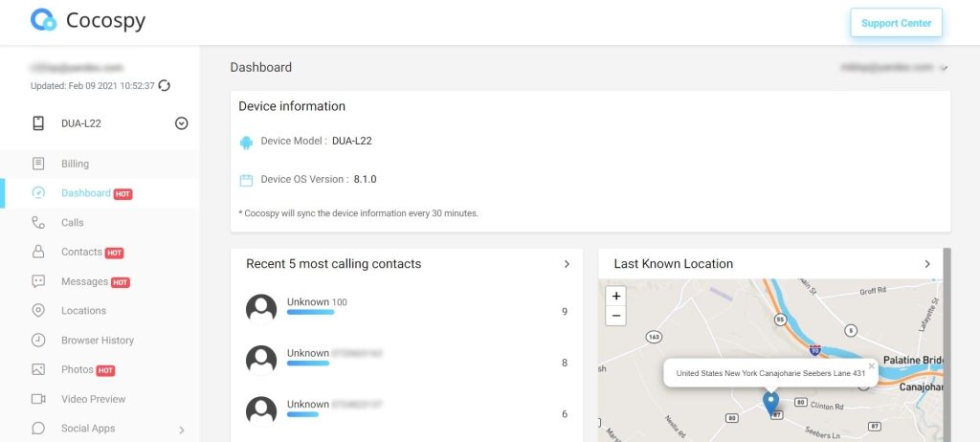Click the HOT badge next to Photos
Viewport: 980px width, 442px height.
coord(105,371)
